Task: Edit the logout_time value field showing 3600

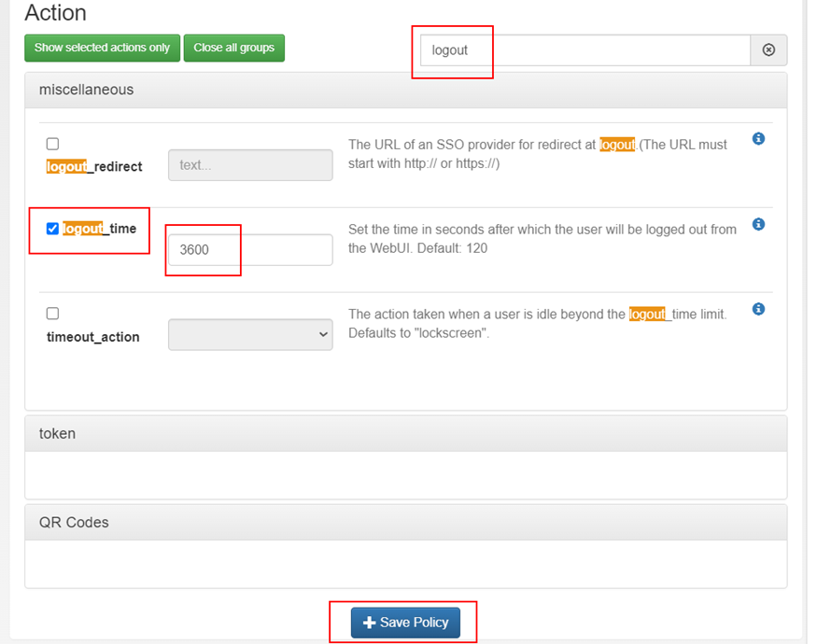Action: 250,250
